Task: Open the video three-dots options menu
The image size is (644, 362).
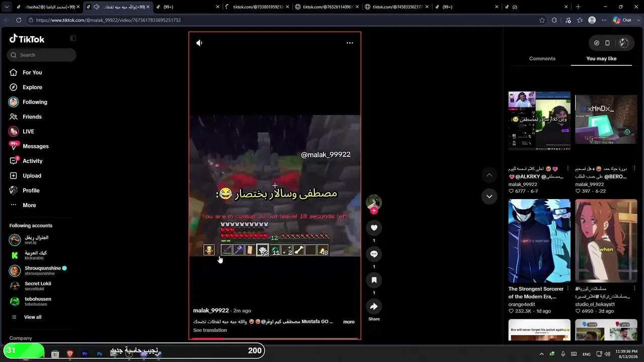Action: point(350,43)
